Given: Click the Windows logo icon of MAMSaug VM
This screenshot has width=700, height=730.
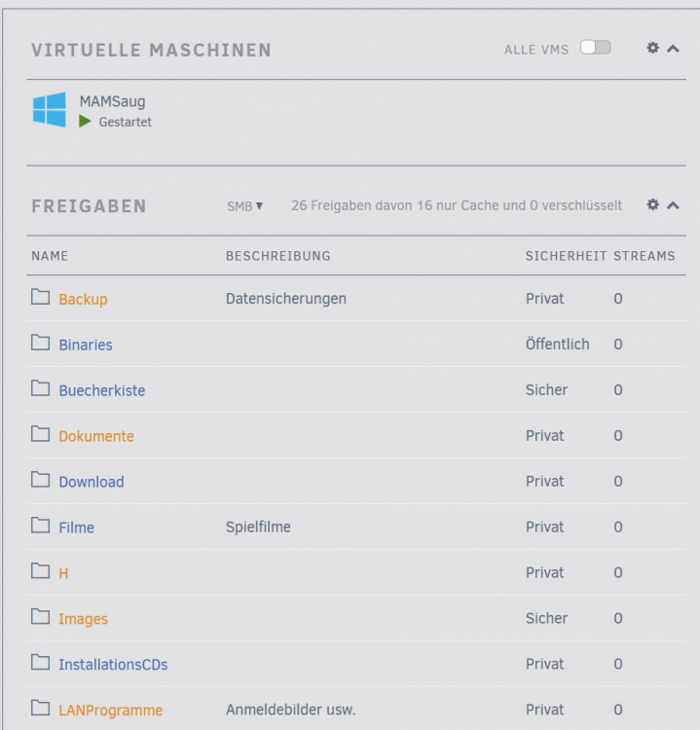Looking at the screenshot, I should point(49,110).
